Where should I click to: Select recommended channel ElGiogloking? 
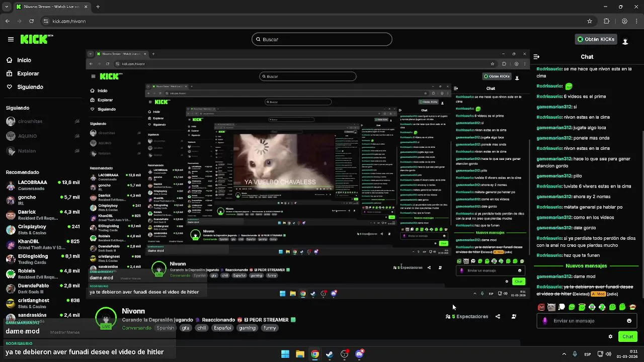[x=42, y=258]
